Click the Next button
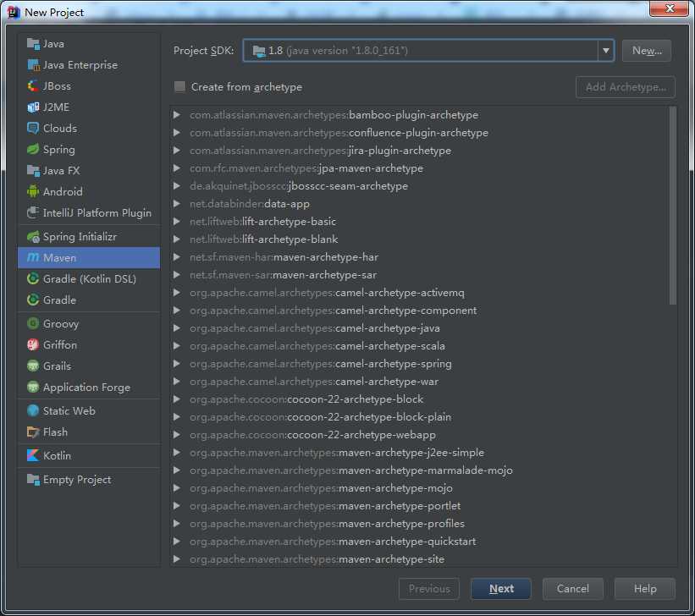The width and height of the screenshot is (695, 616). pyautogui.click(x=501, y=589)
